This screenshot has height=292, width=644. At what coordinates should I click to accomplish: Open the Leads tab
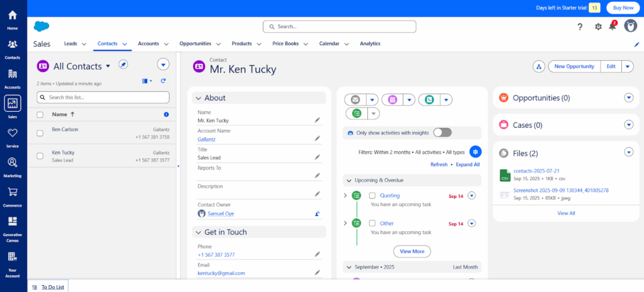[x=70, y=44]
